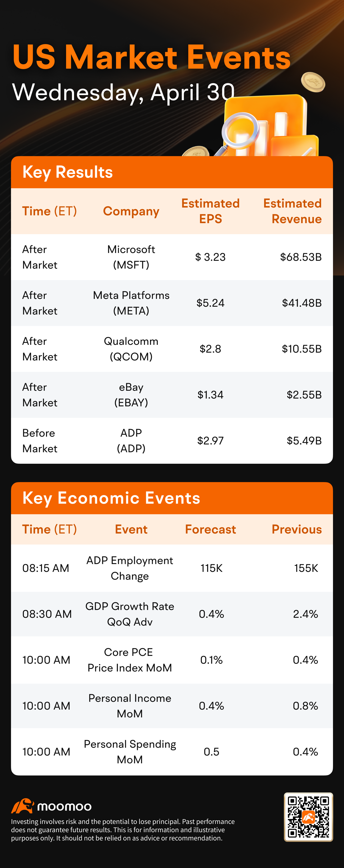This screenshot has height=868, width=344.
Task: Click the Estimated Revenue column header
Action: point(292,211)
